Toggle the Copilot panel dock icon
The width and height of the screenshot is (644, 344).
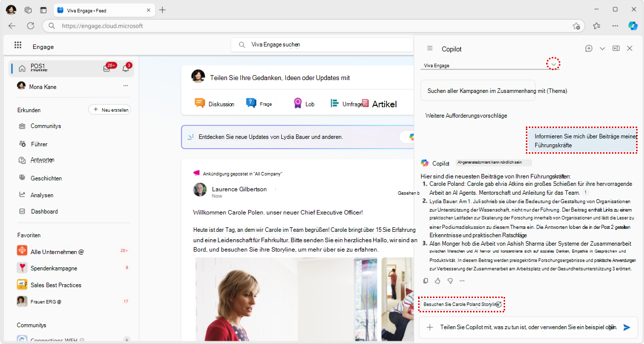coord(616,48)
